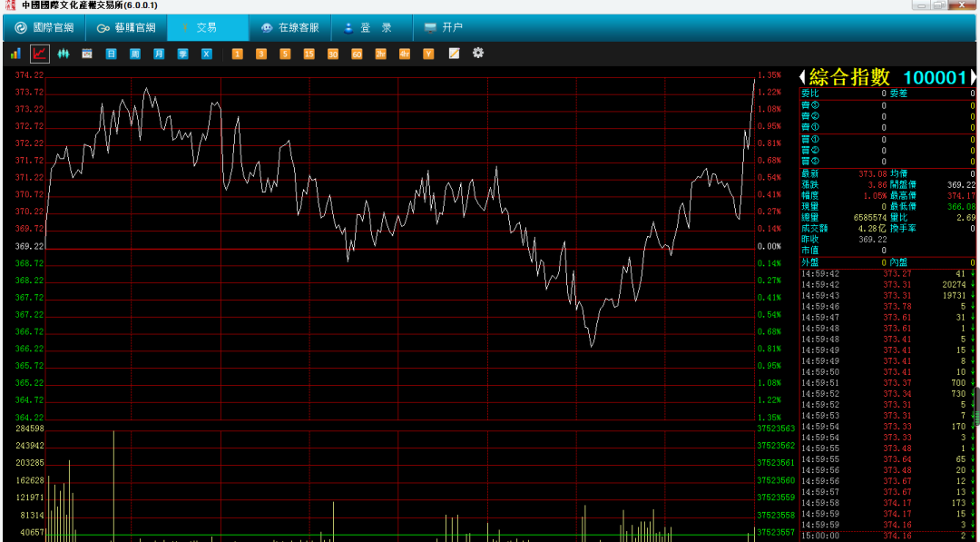
Task: Open settings gear icon in toolbar
Action: coord(478,54)
